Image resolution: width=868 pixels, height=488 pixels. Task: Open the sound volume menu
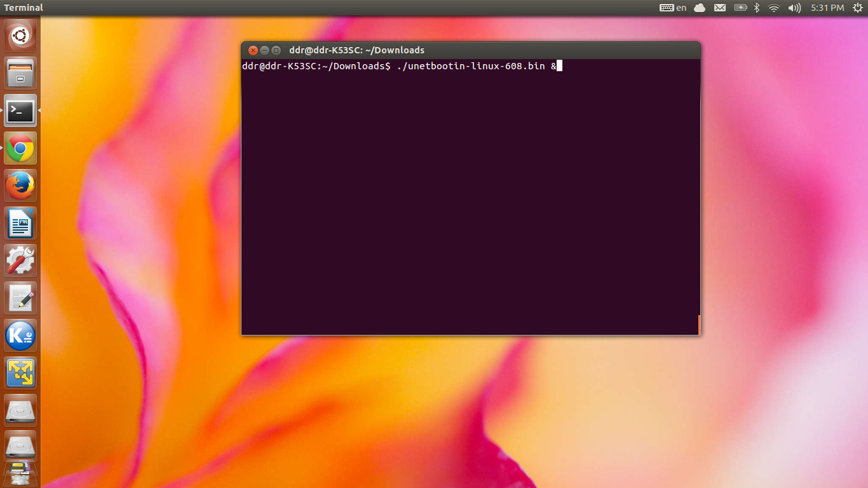click(794, 8)
